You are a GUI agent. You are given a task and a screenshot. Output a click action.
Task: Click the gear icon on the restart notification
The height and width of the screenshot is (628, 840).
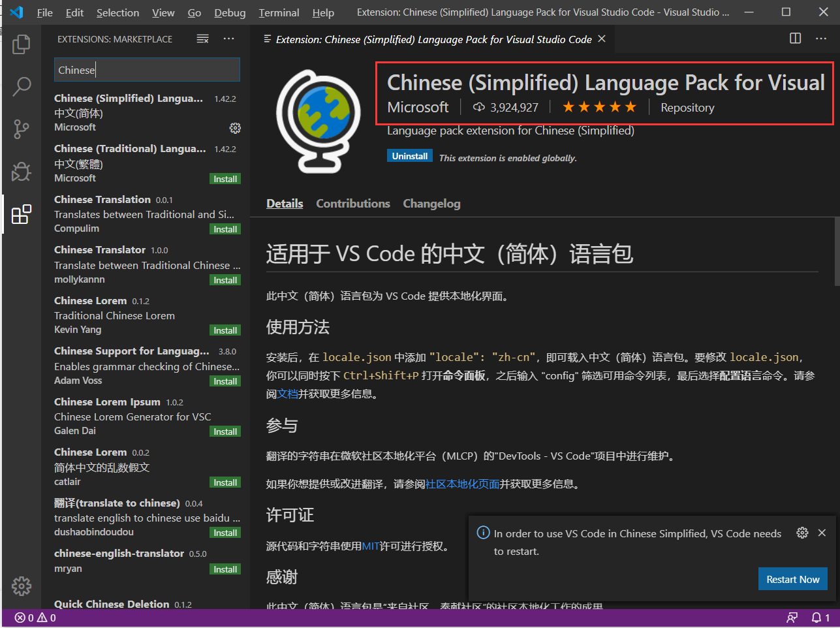(x=802, y=532)
